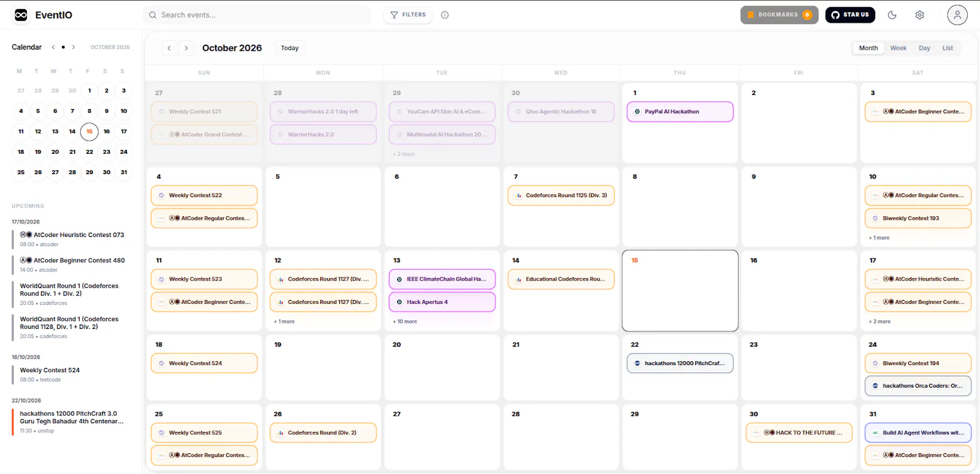Open Weekly Contest 522 event
Screen dimensions: 980x474
[204, 195]
